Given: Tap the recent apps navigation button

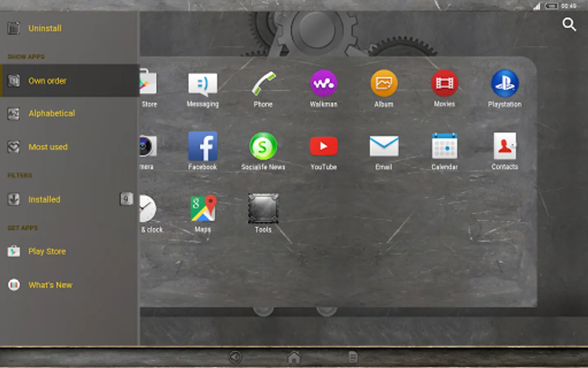Looking at the screenshot, I should pos(353,357).
